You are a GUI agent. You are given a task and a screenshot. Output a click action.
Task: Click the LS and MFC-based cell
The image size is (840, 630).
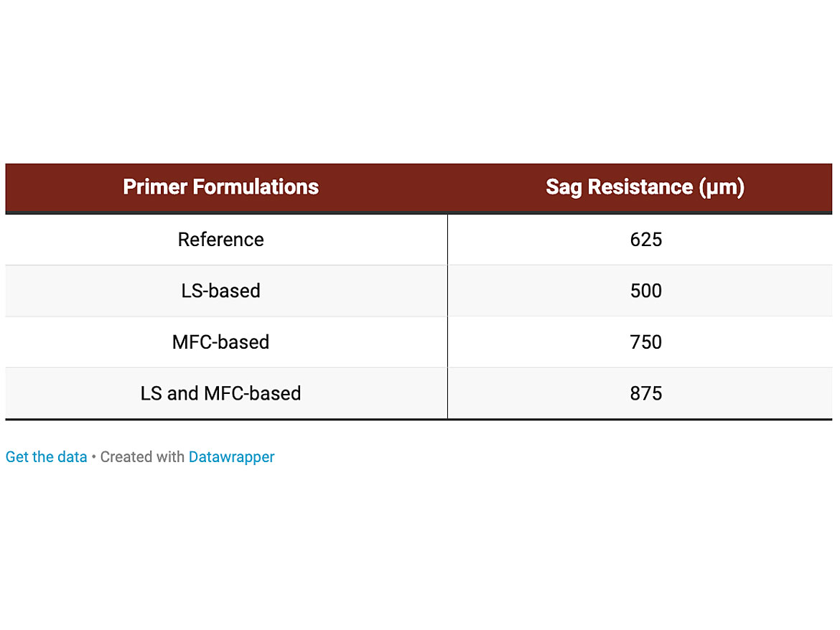click(220, 393)
